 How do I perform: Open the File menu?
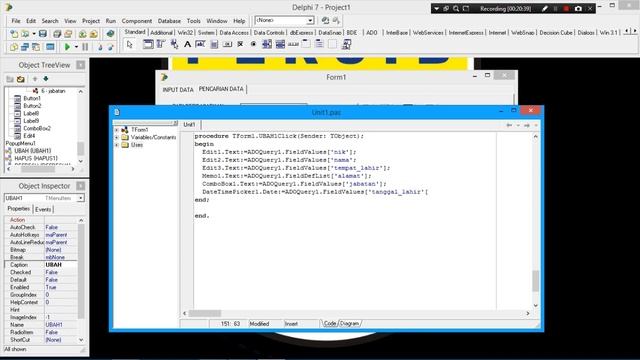click(16, 21)
